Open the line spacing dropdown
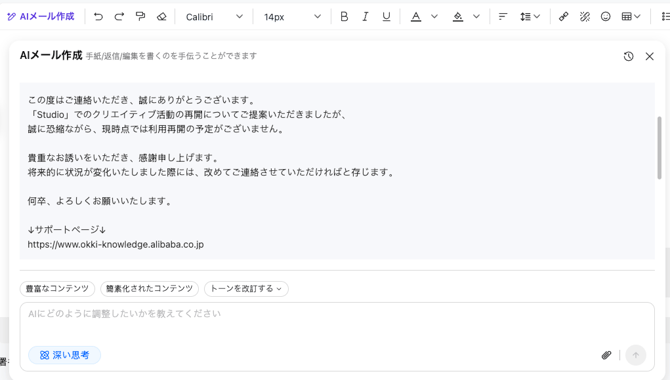The width and height of the screenshot is (670, 380). tap(530, 17)
